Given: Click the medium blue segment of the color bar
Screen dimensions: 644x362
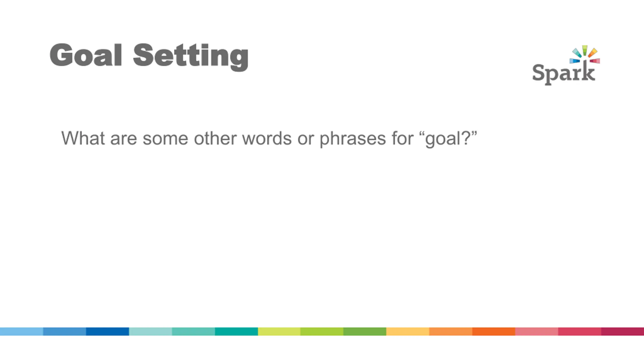Looking at the screenshot, I should [64, 331].
